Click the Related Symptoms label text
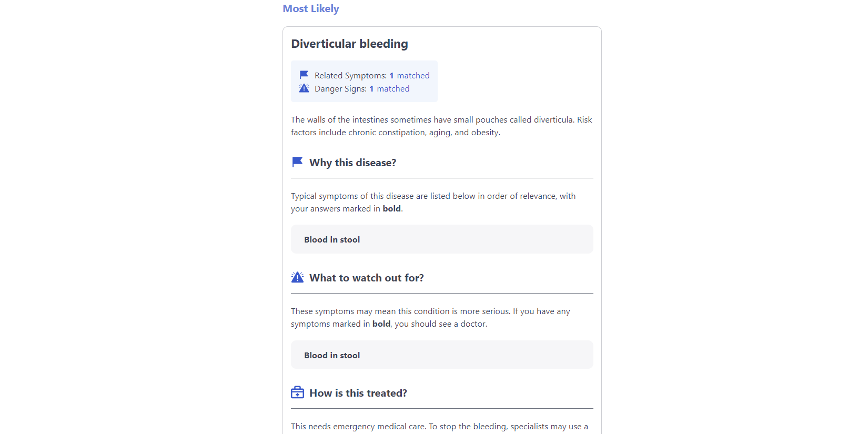This screenshot has width=868, height=434. [350, 76]
